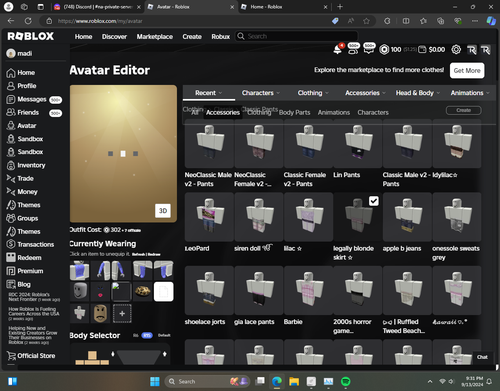500x391 pixels.
Task: Toggle the 3D avatar view button
Action: point(163,211)
